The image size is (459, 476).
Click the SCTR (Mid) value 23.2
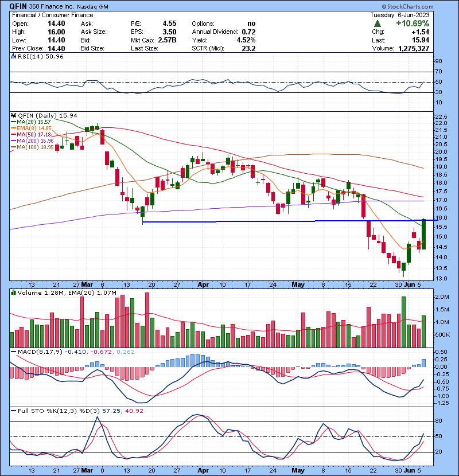pyautogui.click(x=248, y=49)
